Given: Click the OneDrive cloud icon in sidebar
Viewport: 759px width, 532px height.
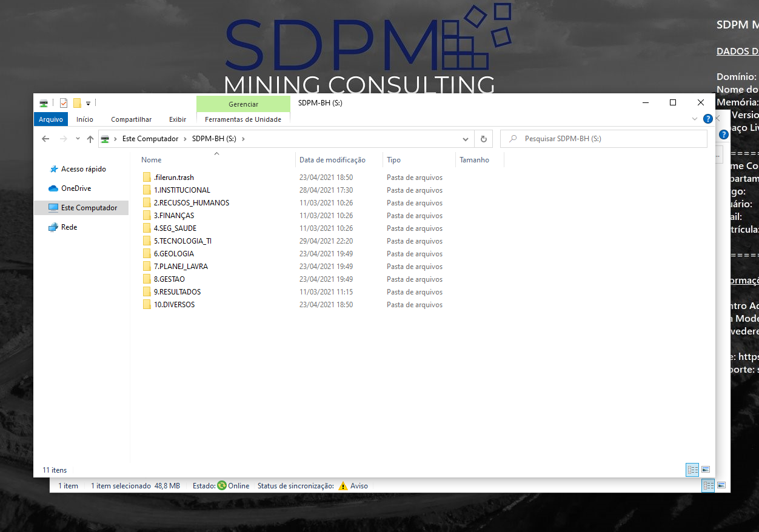Looking at the screenshot, I should [53, 188].
